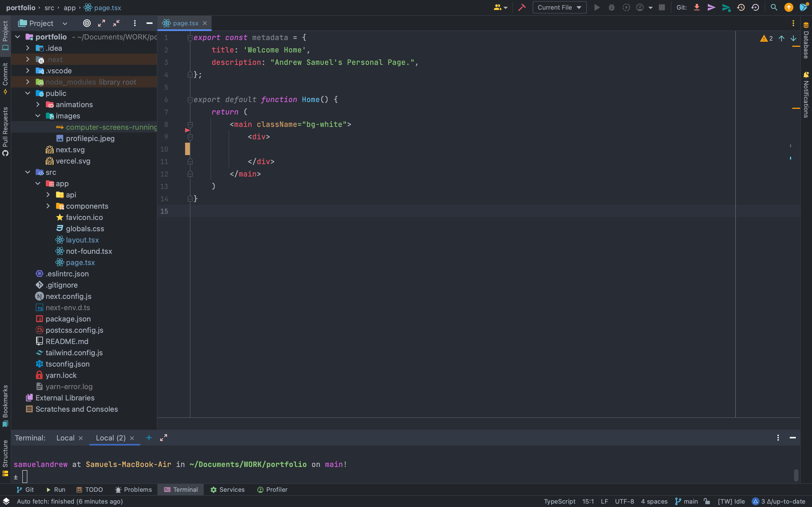Open the Profiler tool window tab
812x507 pixels.
click(x=272, y=490)
